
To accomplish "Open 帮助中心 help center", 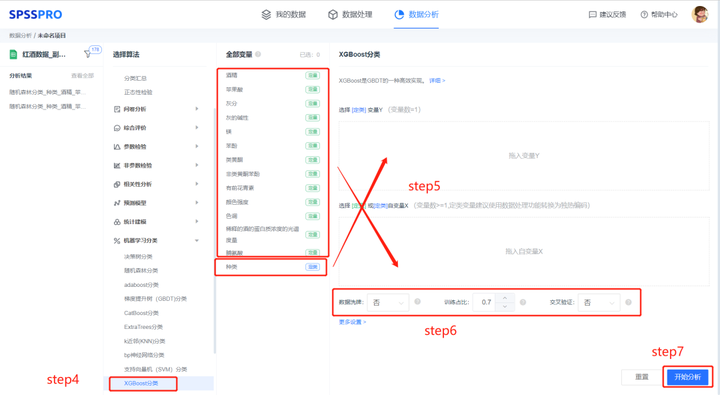I will point(659,15).
